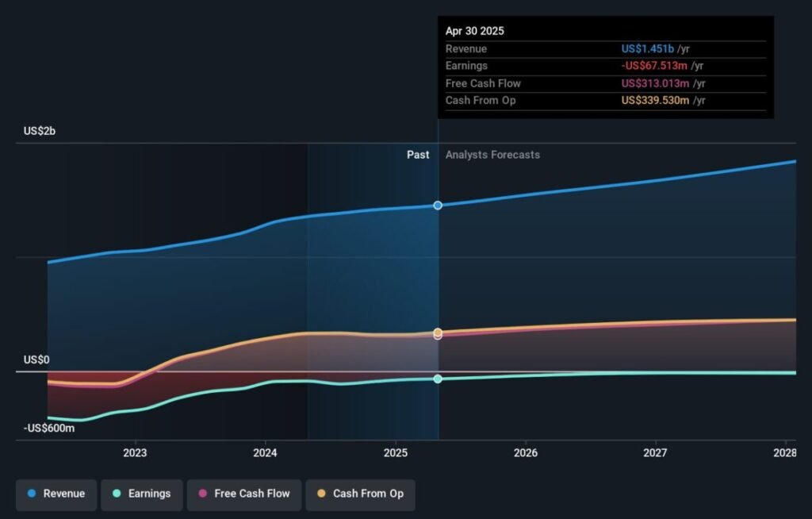Click the blue dot in Revenue legend
The height and width of the screenshot is (519, 812).
click(32, 494)
